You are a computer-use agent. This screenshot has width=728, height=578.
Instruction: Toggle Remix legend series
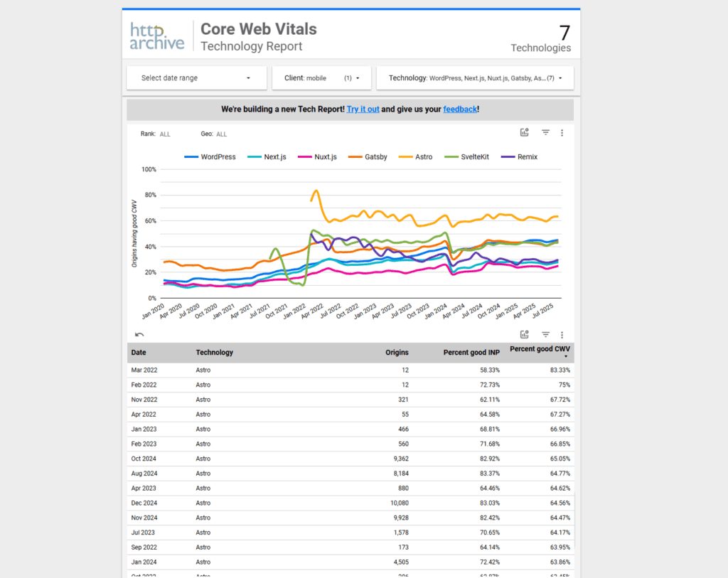[x=519, y=157]
